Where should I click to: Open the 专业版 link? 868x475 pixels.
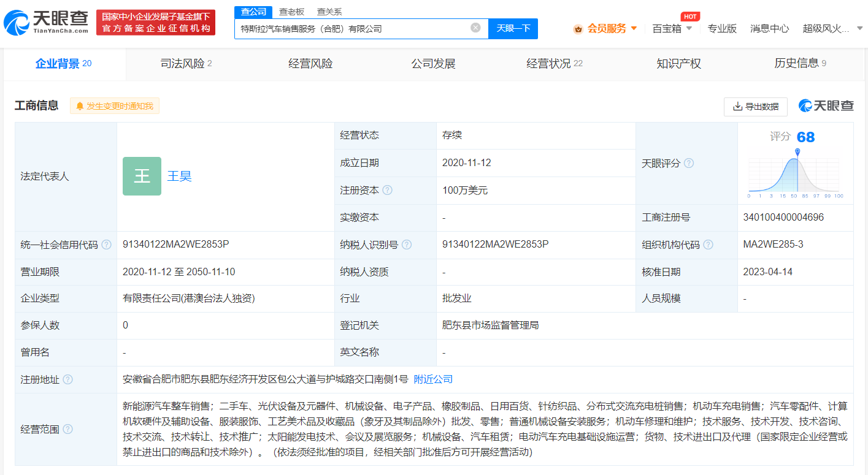coord(722,28)
